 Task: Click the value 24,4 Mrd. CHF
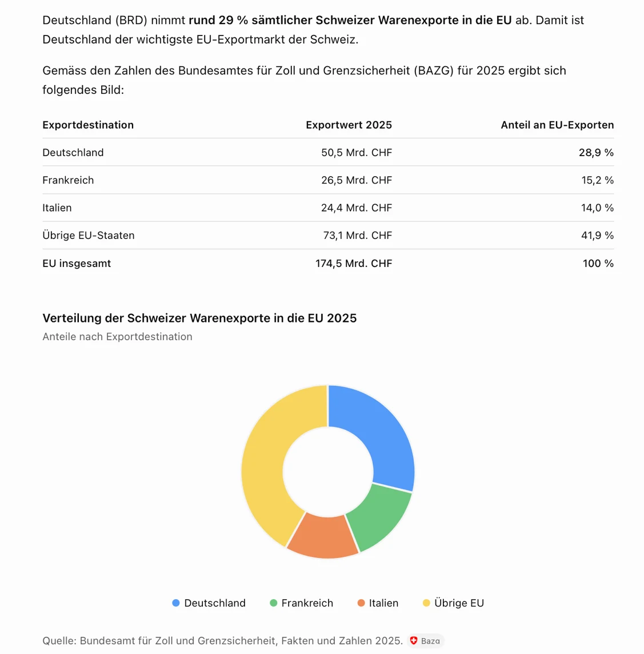pyautogui.click(x=357, y=208)
